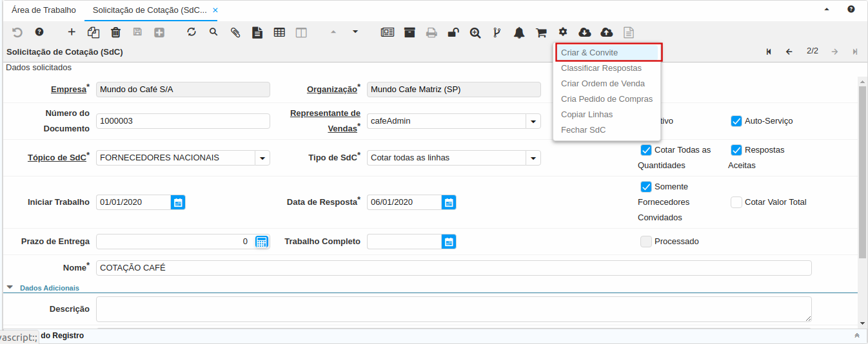The width and height of the screenshot is (868, 344).
Task: Uncheck the Auto-Serviço checkbox
Action: pos(736,121)
